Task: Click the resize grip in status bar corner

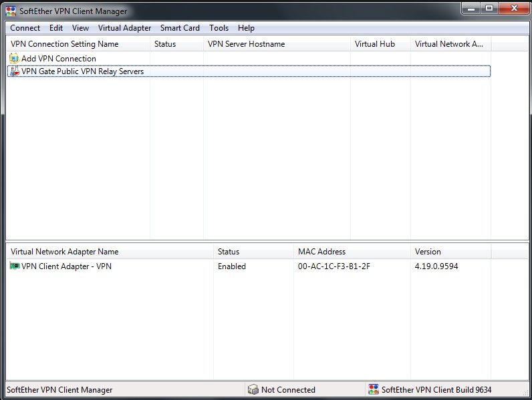Action: click(x=525, y=392)
